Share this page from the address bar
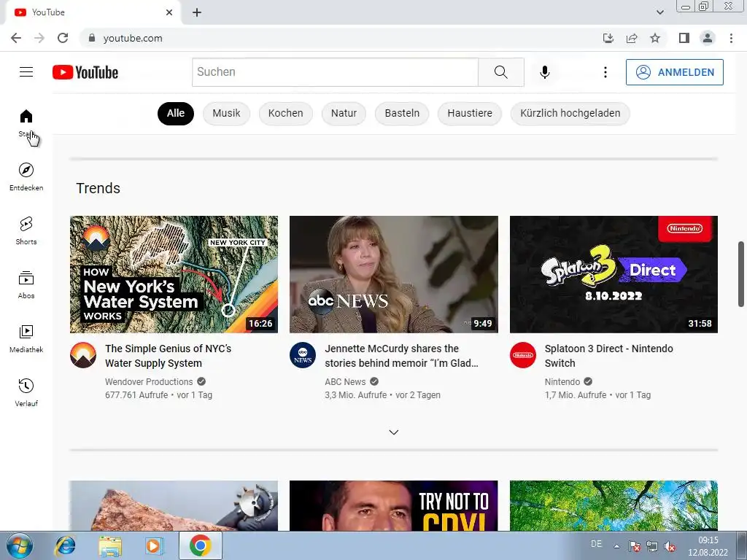Screen dimensions: 747x560 (632, 38)
